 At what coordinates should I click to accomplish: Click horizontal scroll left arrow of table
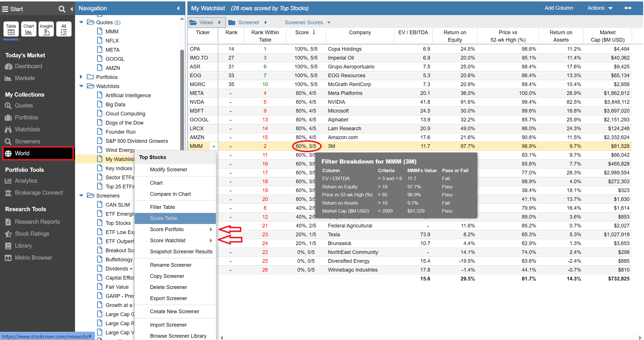(221, 338)
